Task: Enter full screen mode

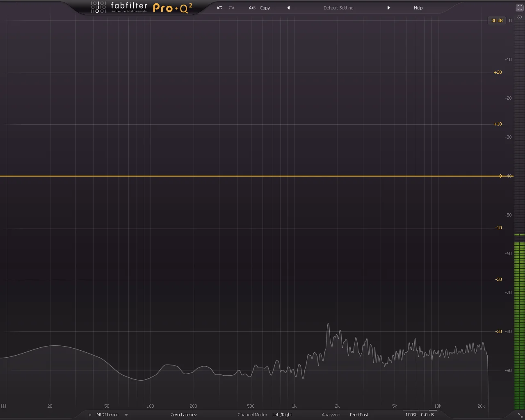Action: coord(519,8)
